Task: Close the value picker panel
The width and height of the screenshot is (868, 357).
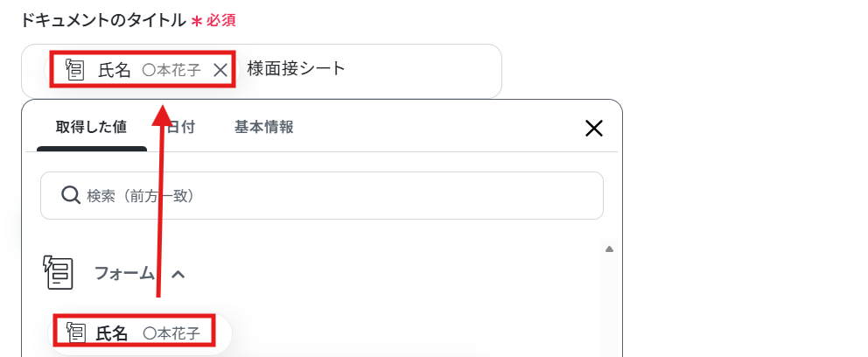Action: [x=593, y=129]
